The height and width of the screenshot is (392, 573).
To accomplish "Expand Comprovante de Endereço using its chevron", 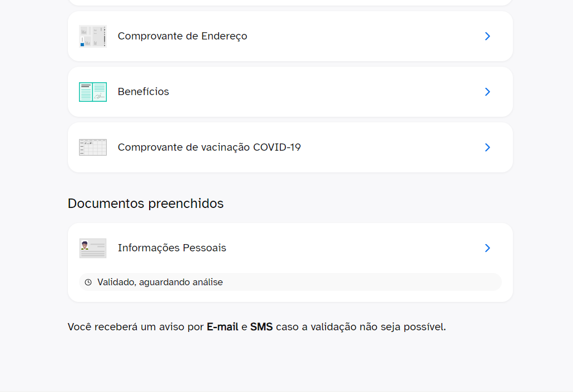I will (487, 36).
